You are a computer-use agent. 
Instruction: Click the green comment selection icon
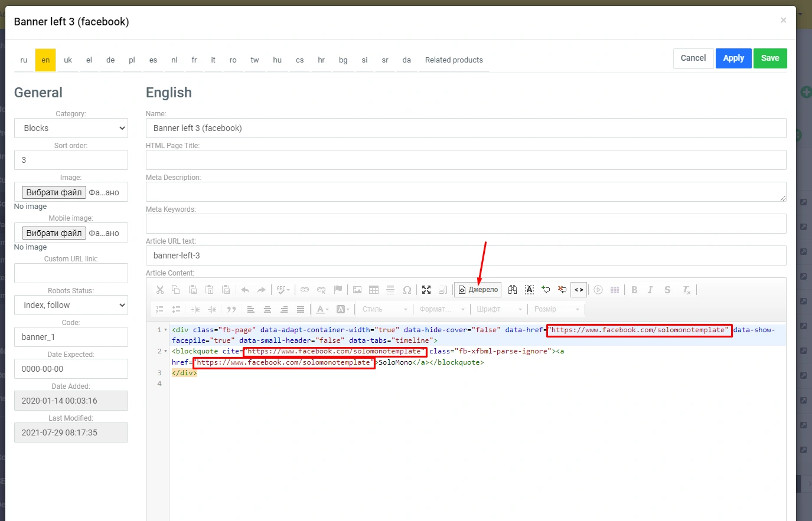pos(546,290)
